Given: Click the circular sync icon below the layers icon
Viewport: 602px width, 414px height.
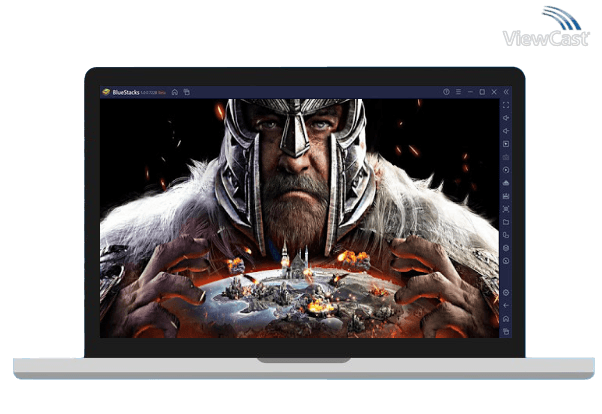Looking at the screenshot, I should pyautogui.click(x=506, y=261).
